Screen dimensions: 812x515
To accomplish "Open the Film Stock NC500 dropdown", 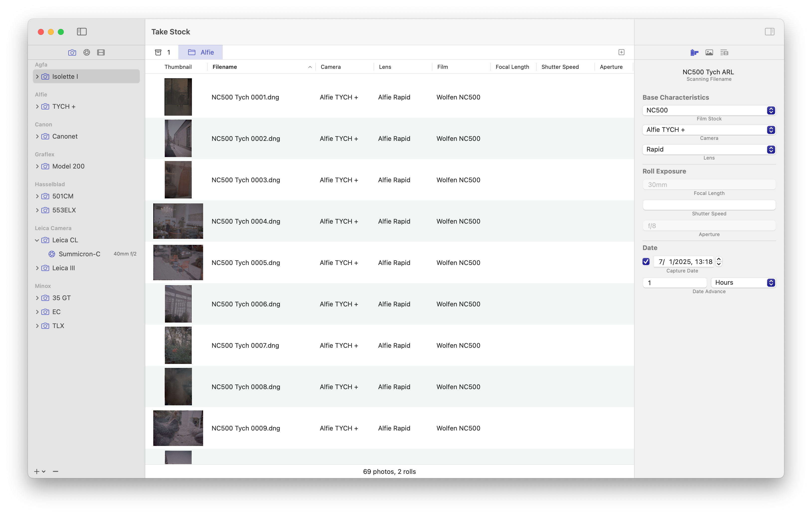I will (x=709, y=110).
